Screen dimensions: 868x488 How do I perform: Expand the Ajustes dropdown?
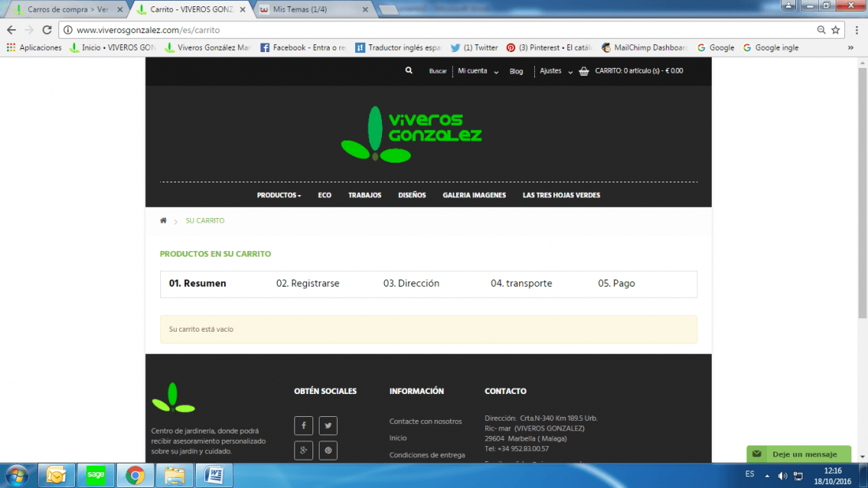click(x=556, y=71)
